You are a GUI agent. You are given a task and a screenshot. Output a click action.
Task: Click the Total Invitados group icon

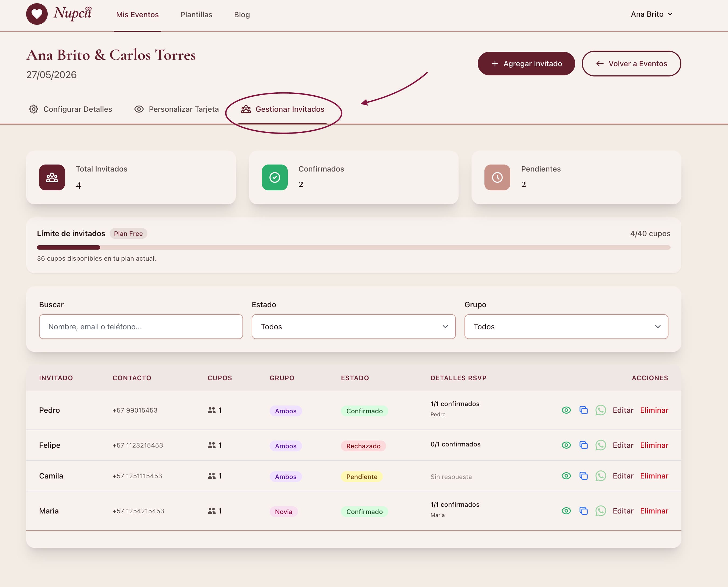click(x=52, y=177)
